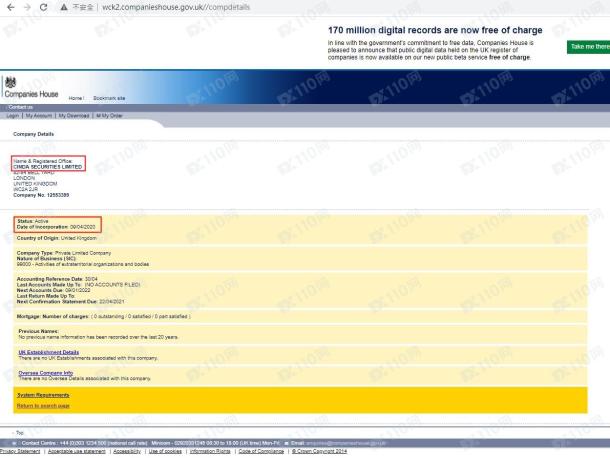
Task: Click the 170 million digital records headline
Action: coord(435,30)
